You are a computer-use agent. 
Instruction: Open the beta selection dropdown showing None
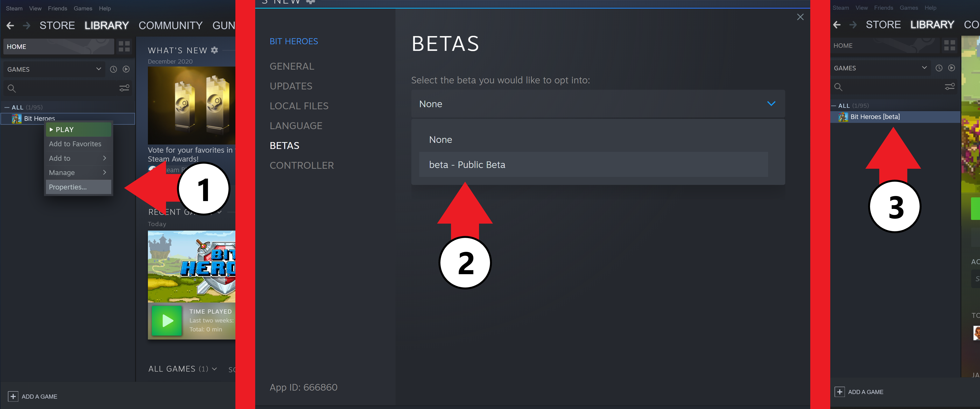(x=598, y=104)
